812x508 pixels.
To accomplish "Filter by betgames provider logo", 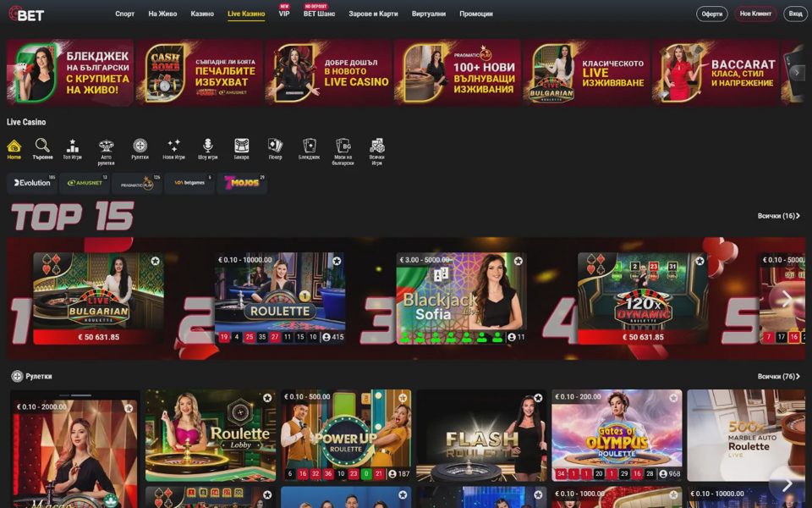I will [189, 184].
